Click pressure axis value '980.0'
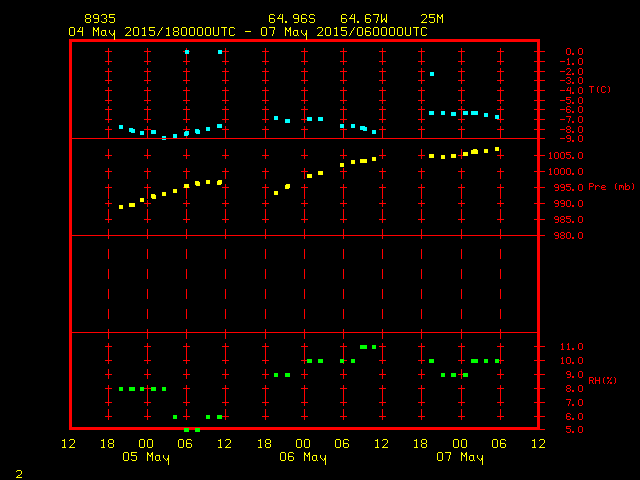The height and width of the screenshot is (480, 640). click(x=569, y=236)
